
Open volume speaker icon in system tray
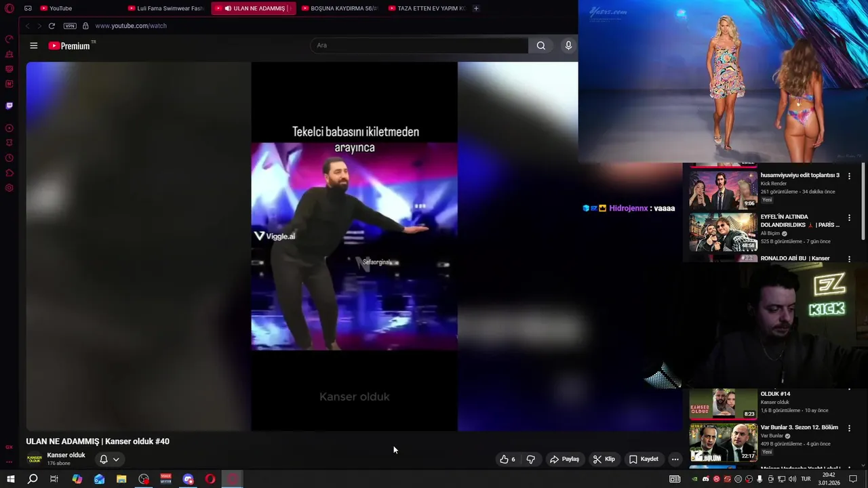point(792,479)
